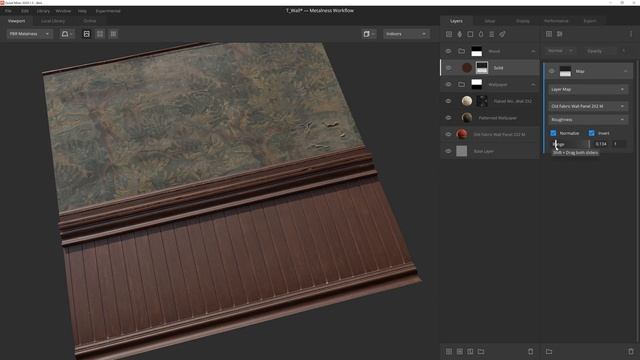The image size is (640, 360).
Task: Click the Range minimum value field 0.134
Action: [601, 144]
